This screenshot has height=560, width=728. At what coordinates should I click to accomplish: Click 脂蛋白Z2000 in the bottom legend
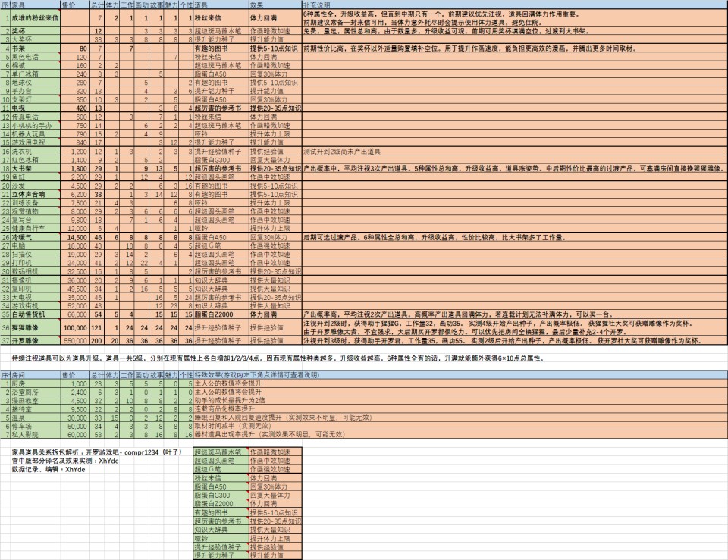[x=220, y=503]
